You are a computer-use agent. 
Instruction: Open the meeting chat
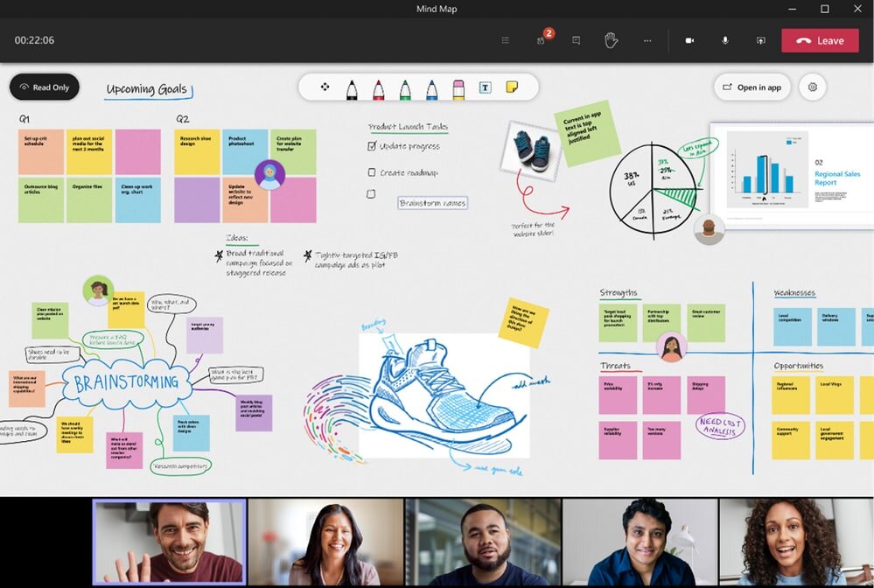tap(576, 40)
